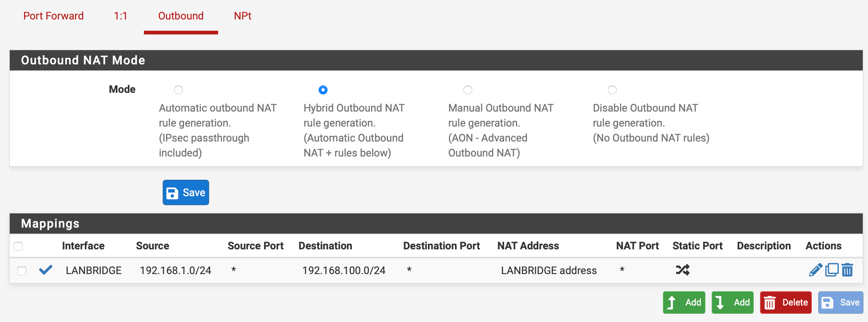Click the Outbound tab
This screenshot has height=322, width=868.
tap(181, 16)
